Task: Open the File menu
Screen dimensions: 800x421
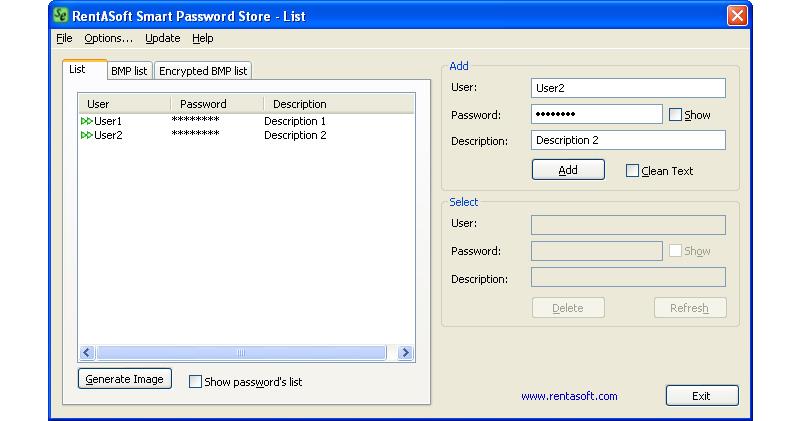Action: click(x=64, y=38)
